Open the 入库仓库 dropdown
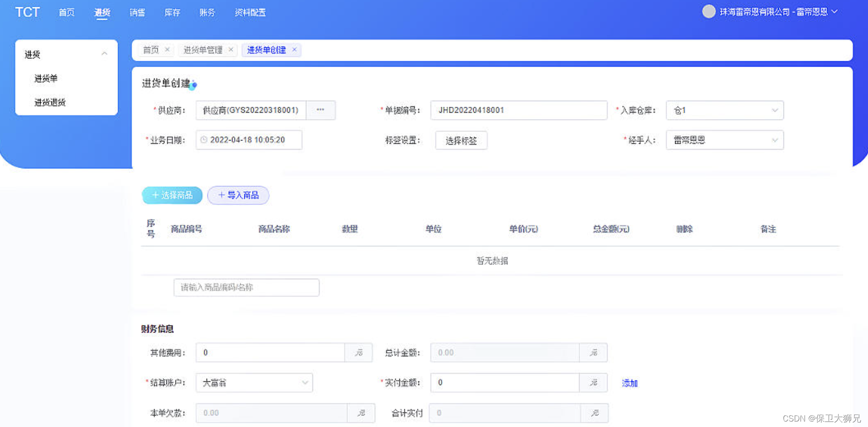The height and width of the screenshot is (427, 868). point(725,110)
